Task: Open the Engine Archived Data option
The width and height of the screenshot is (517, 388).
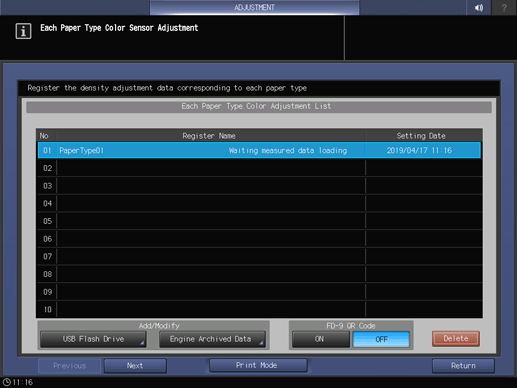Action: point(212,339)
